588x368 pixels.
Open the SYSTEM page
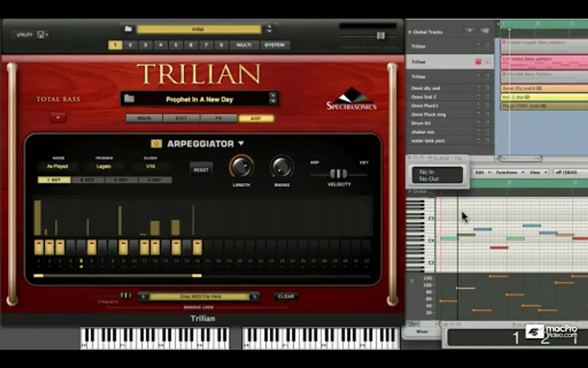(x=274, y=45)
